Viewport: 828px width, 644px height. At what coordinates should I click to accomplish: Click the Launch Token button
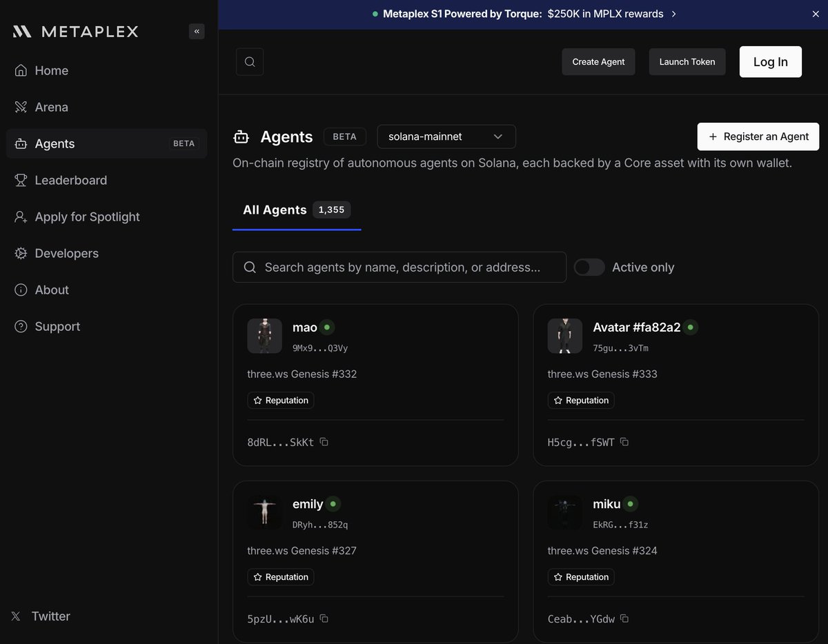point(687,61)
